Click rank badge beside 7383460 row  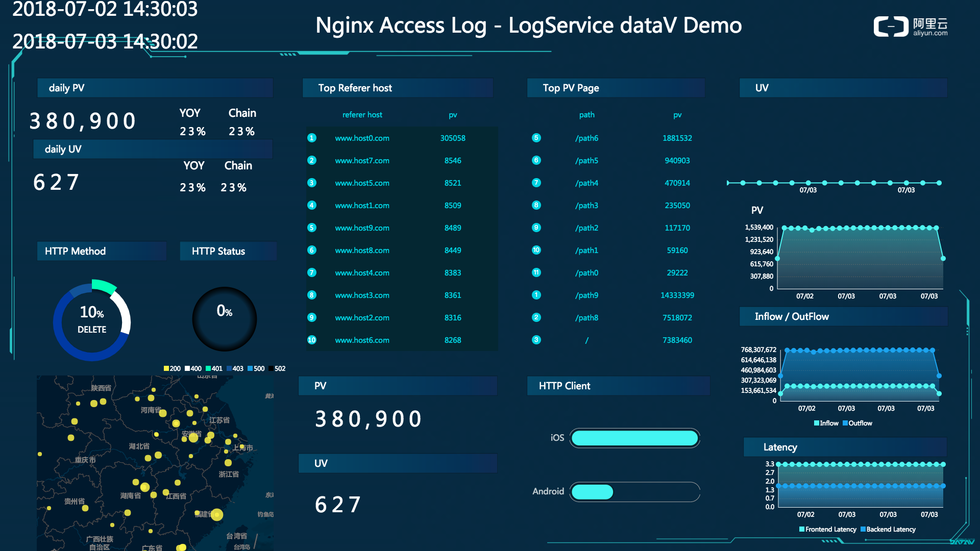click(536, 340)
